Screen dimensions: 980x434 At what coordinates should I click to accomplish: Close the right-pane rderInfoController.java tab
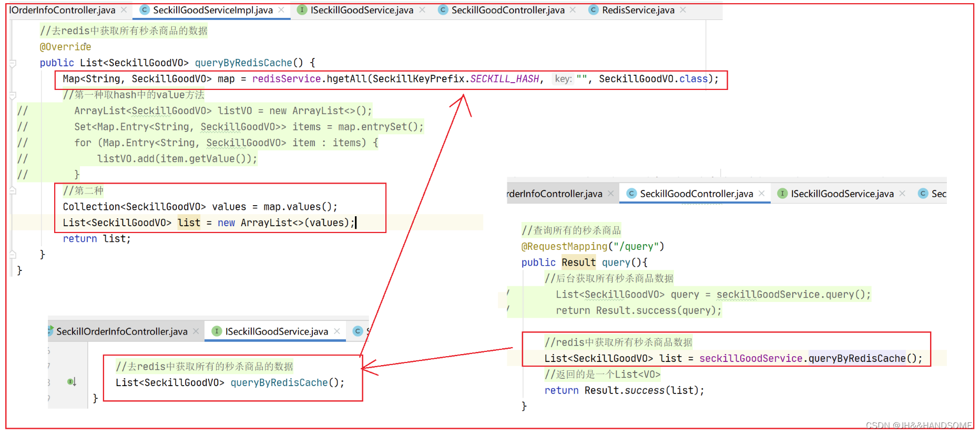tap(611, 194)
